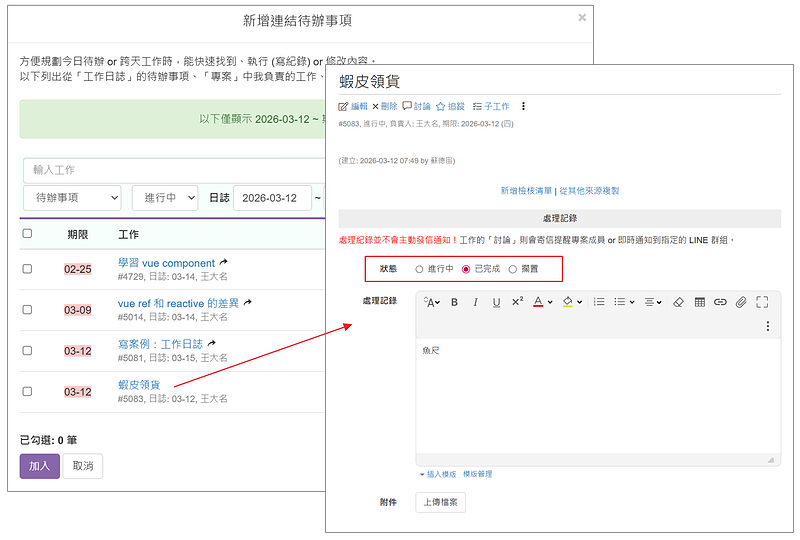Tick the select-all checkbox in table header
This screenshot has width=800, height=540.
point(27,234)
